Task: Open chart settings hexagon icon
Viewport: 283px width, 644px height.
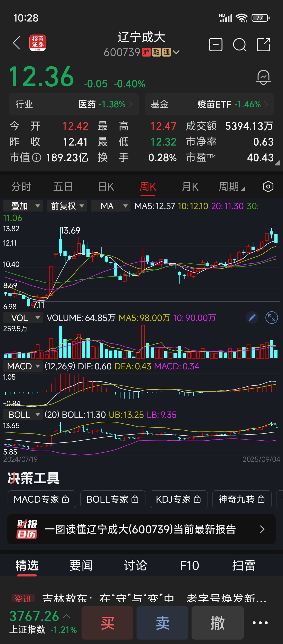Action: tap(268, 187)
